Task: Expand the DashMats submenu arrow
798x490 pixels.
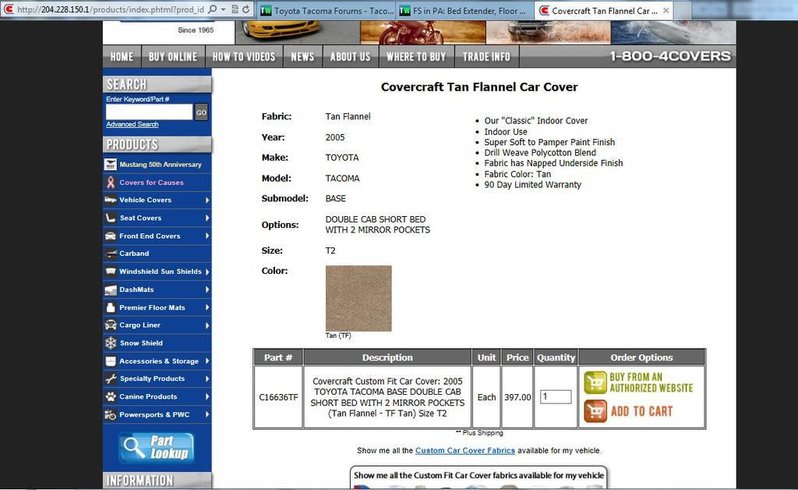Action: click(207, 290)
